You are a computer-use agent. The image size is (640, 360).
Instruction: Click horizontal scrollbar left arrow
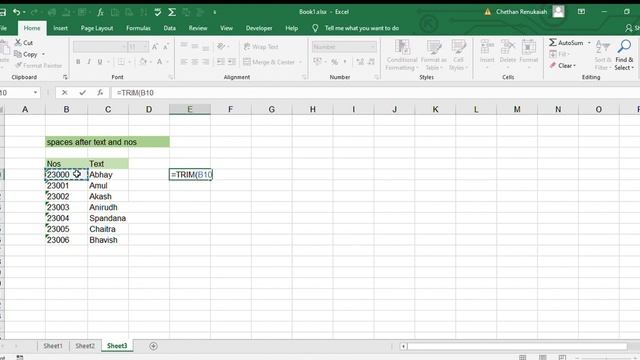pos(403,347)
